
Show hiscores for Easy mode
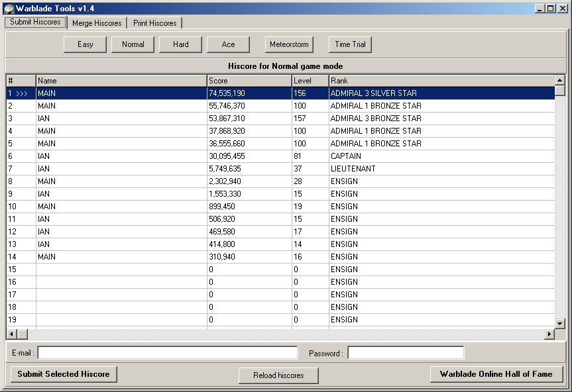pyautogui.click(x=85, y=44)
